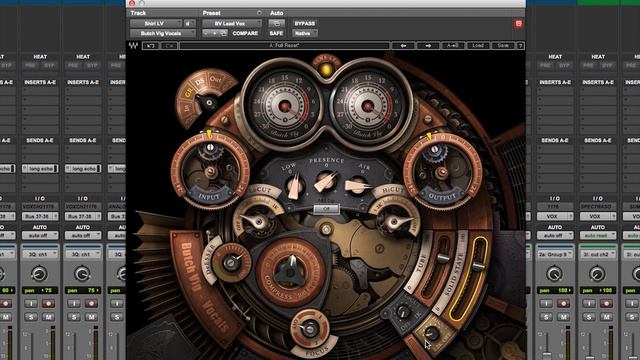The width and height of the screenshot is (640, 360).
Task: Click the amber sensitivity LED above meters
Action: pos(326,70)
